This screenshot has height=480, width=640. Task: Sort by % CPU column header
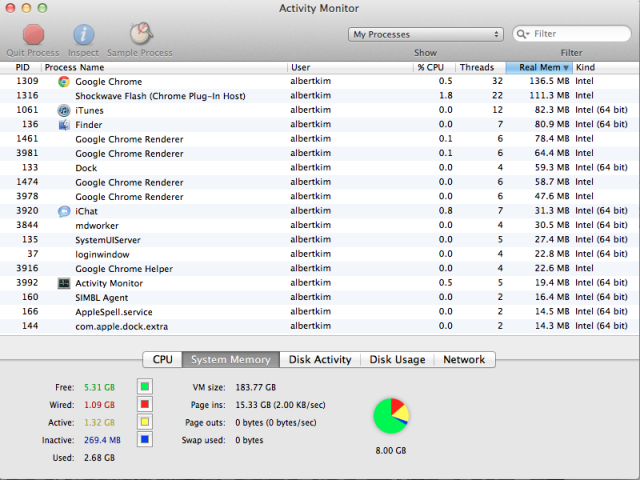435,67
